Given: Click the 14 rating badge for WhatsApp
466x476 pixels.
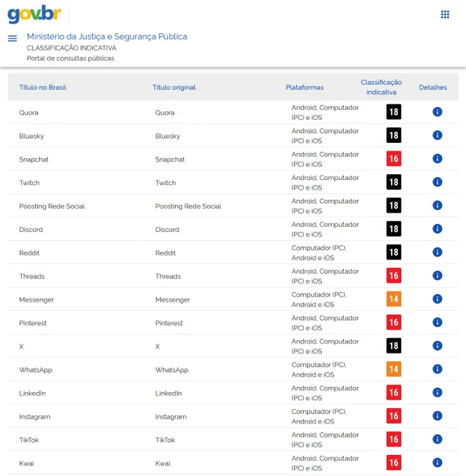Looking at the screenshot, I should point(394,369).
